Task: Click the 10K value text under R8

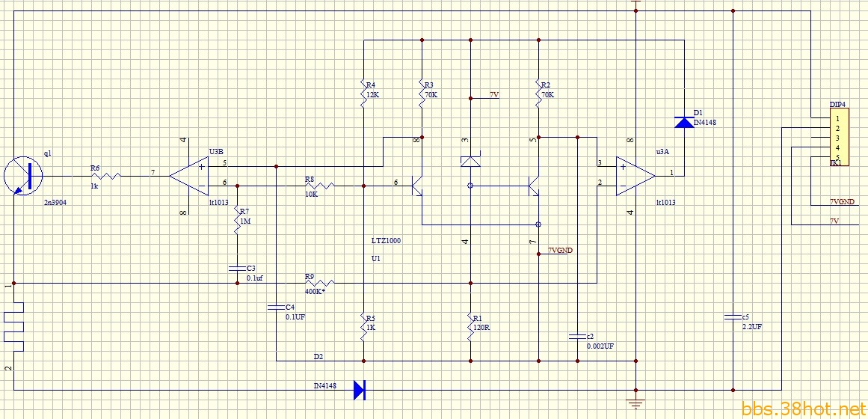Action: (311, 195)
